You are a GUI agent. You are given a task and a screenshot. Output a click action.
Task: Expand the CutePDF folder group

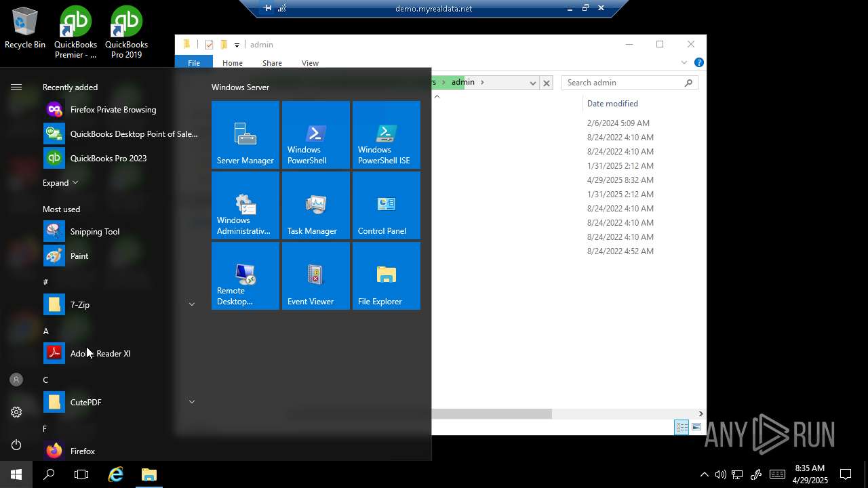(192, 403)
